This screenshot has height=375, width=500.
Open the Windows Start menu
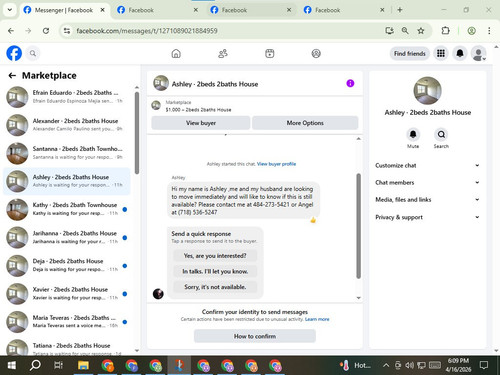click(x=11, y=366)
